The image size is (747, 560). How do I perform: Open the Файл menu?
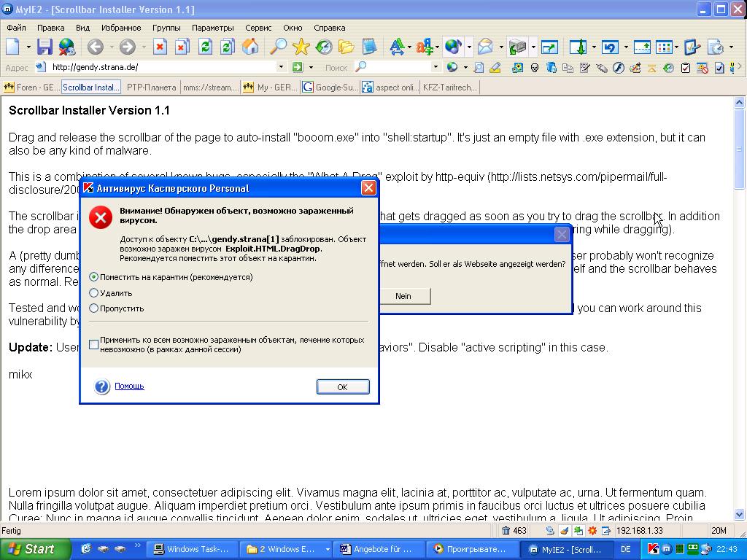pos(17,28)
